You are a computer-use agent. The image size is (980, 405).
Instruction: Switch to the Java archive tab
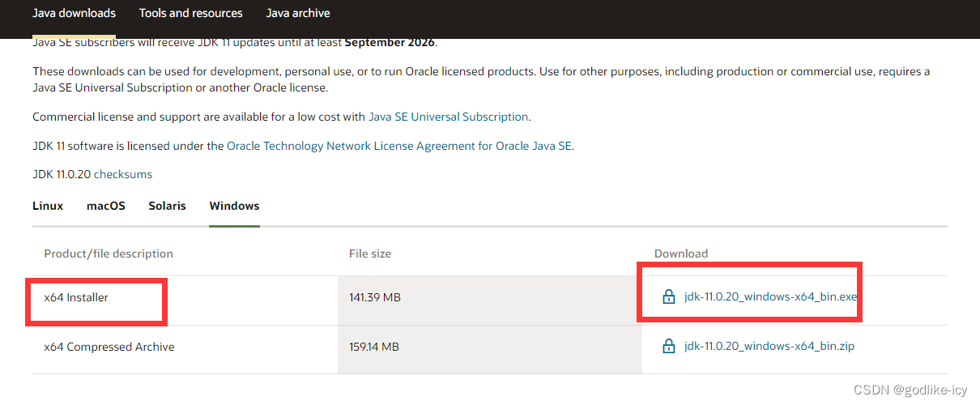point(298,13)
